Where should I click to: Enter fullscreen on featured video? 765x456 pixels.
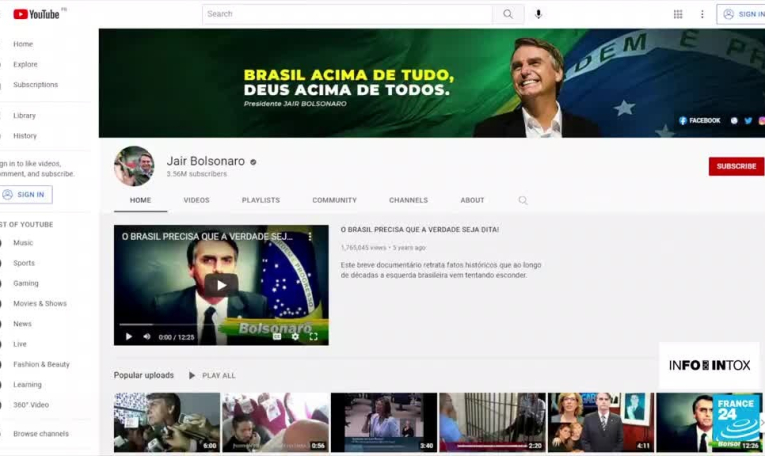click(x=314, y=337)
